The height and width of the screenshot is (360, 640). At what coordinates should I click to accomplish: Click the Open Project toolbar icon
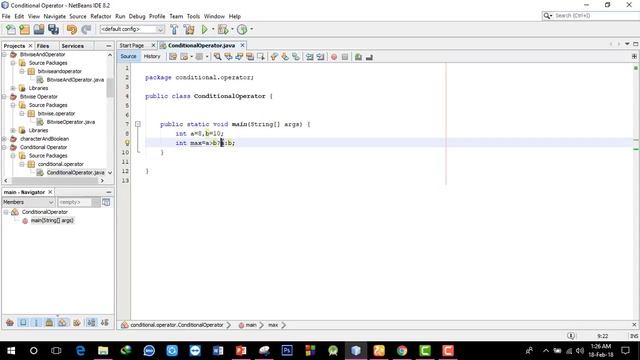click(39, 29)
